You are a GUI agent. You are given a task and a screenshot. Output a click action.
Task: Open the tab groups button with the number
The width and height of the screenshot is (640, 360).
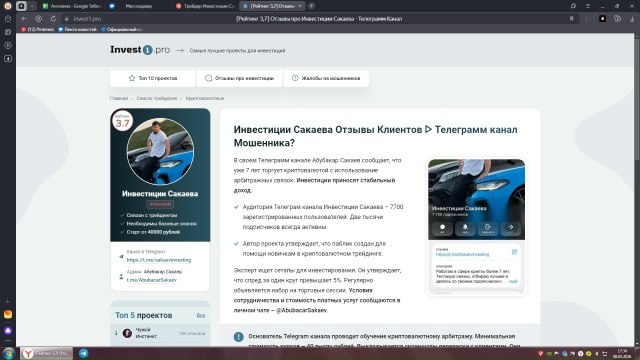click(x=21, y=6)
